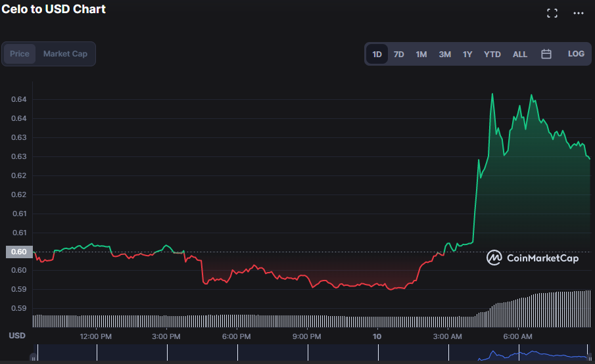Choose the YTD time range
Viewport: 595px width, 364px height.
[492, 54]
